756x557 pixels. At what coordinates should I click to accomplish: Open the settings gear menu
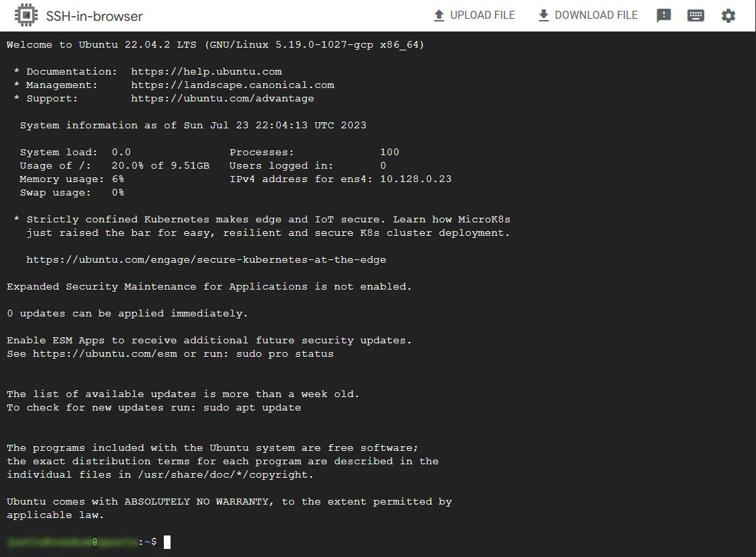pyautogui.click(x=728, y=15)
